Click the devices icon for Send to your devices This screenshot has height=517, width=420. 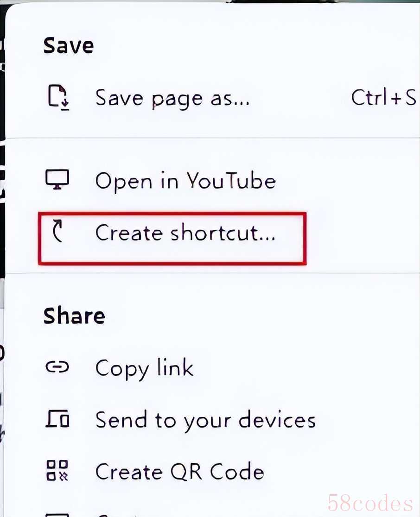tap(57, 419)
